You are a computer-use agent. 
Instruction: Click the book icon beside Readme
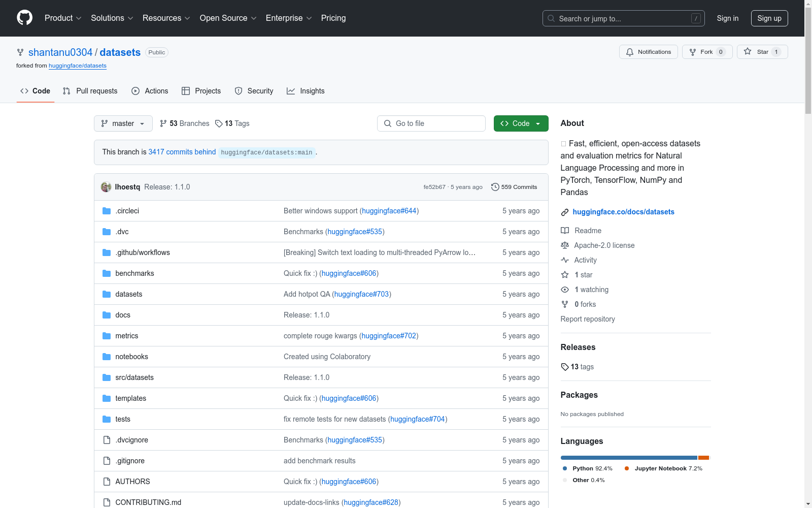pyautogui.click(x=565, y=231)
